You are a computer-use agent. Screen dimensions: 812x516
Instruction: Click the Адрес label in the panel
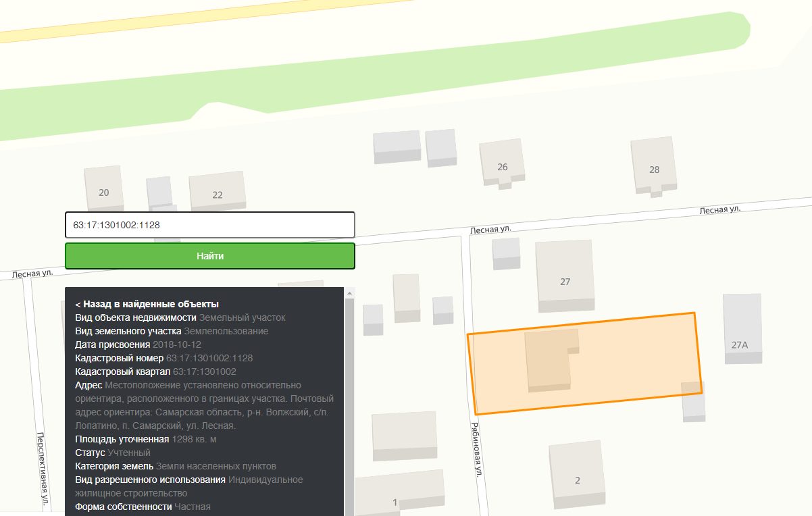pyautogui.click(x=88, y=385)
